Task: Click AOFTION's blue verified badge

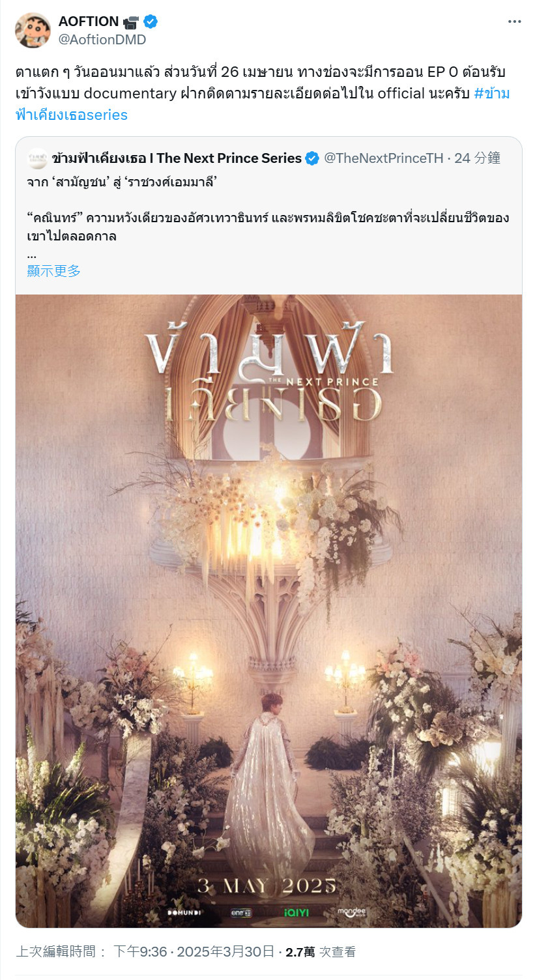Action: [x=151, y=22]
